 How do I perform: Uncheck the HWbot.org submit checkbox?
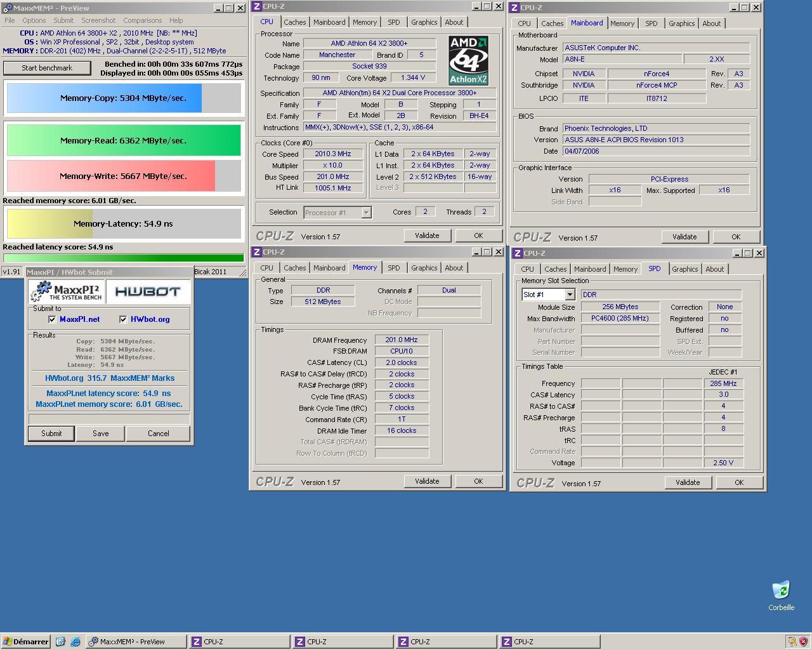click(x=123, y=319)
